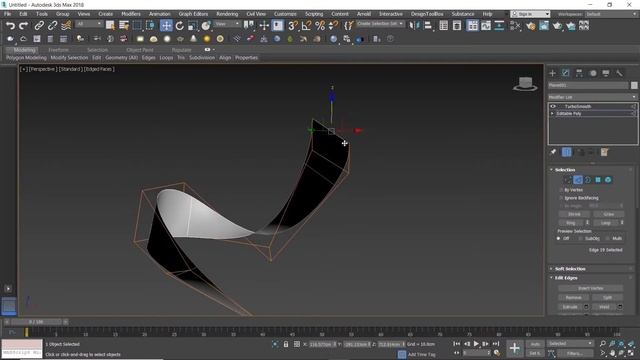Image resolution: width=640 pixels, height=360 pixels.
Task: Click the ViewCube top-hat icon in viewport
Action: point(525,84)
